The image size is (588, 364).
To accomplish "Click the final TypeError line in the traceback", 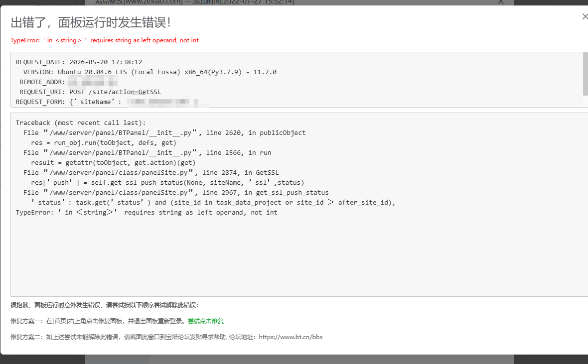I will 147,212.
